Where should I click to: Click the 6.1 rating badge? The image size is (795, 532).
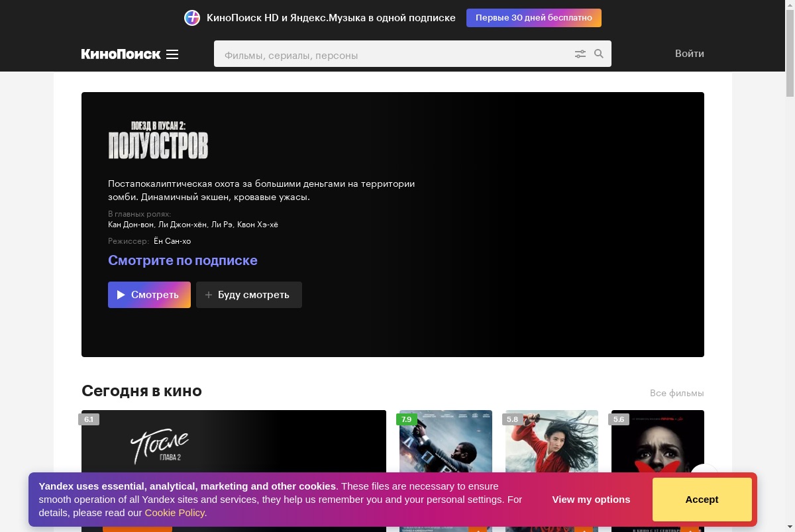click(89, 419)
